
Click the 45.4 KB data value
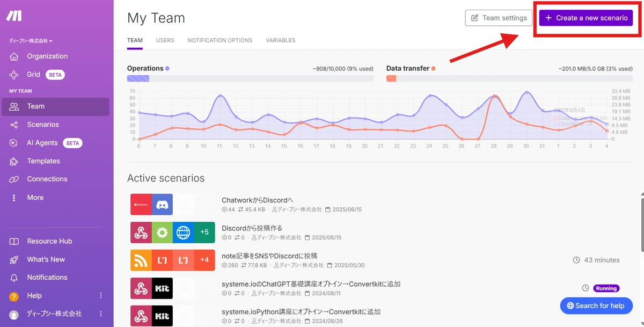tap(256, 209)
